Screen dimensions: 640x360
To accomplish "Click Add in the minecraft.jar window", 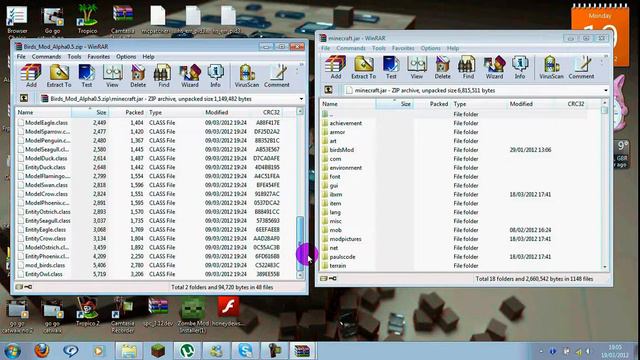I will pyautogui.click(x=336, y=67).
